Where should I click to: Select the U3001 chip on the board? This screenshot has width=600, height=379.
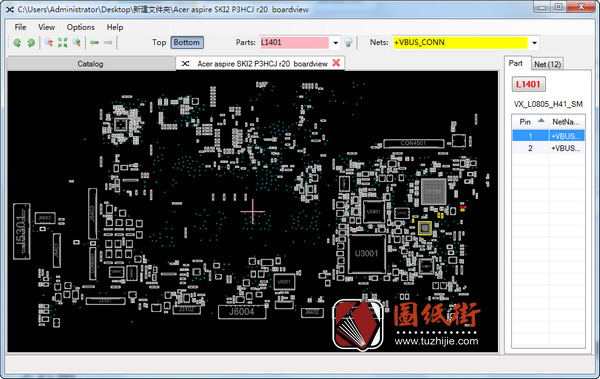click(x=367, y=253)
